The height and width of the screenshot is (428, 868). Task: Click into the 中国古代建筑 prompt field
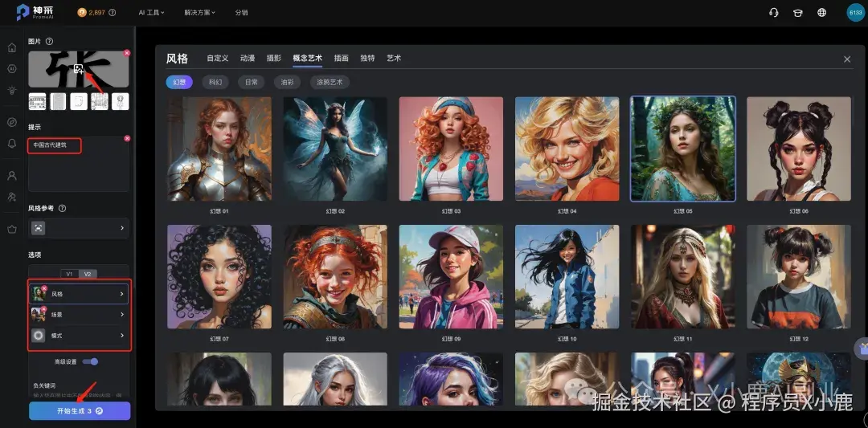79,164
